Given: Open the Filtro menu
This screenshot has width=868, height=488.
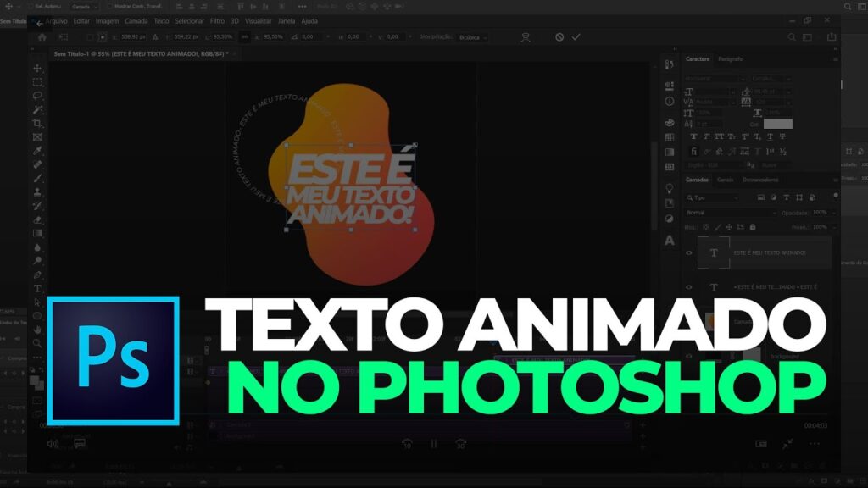Looking at the screenshot, I should point(217,21).
